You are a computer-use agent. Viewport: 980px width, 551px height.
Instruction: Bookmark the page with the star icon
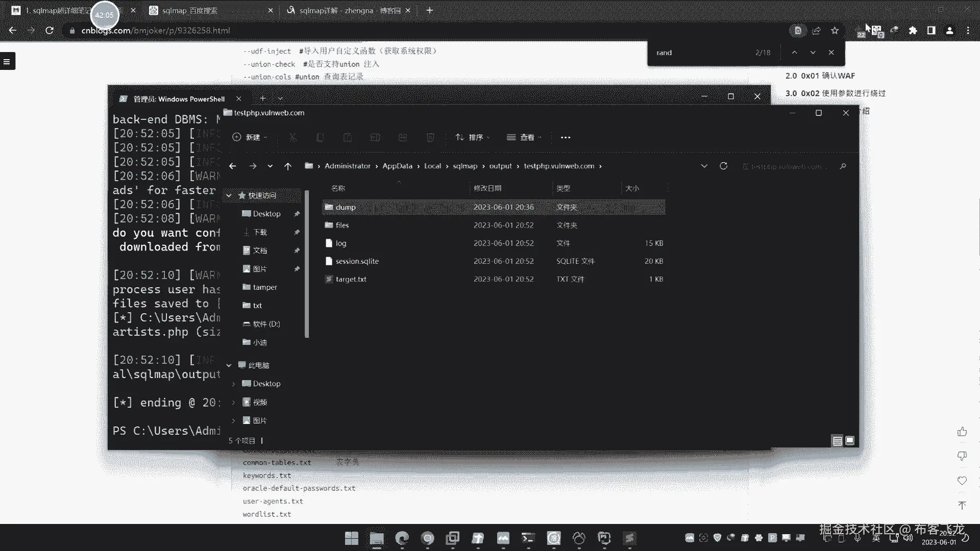click(x=835, y=31)
